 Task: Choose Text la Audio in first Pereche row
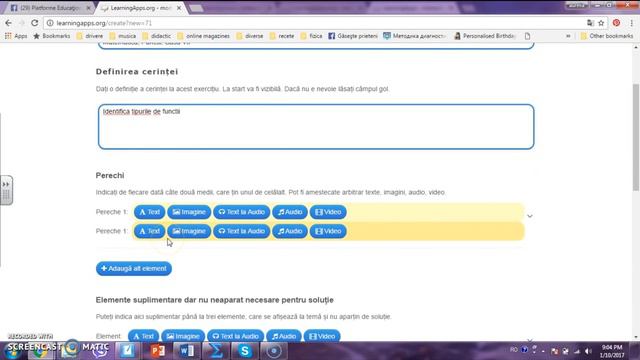click(x=242, y=212)
